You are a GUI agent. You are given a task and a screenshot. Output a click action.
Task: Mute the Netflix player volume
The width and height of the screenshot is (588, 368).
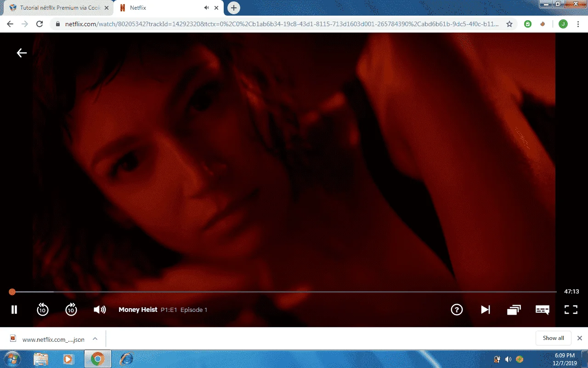click(100, 310)
